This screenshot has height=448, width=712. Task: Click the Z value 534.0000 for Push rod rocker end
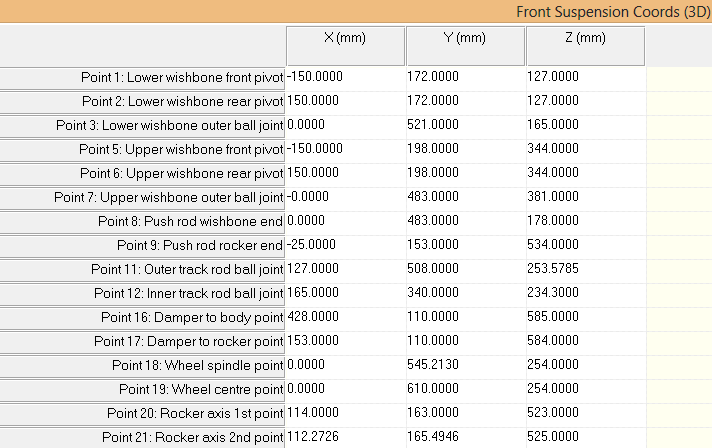pyautogui.click(x=584, y=245)
